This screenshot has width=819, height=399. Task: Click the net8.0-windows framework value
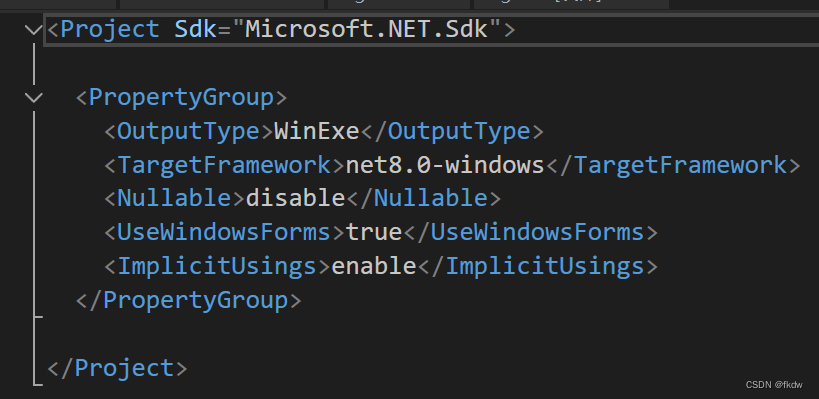(x=445, y=165)
